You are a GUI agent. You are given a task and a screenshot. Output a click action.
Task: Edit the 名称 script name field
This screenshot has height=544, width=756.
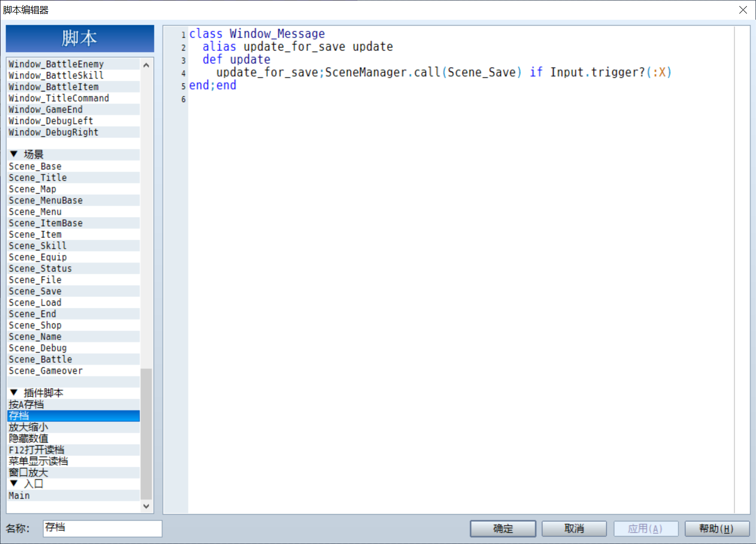pos(102,528)
